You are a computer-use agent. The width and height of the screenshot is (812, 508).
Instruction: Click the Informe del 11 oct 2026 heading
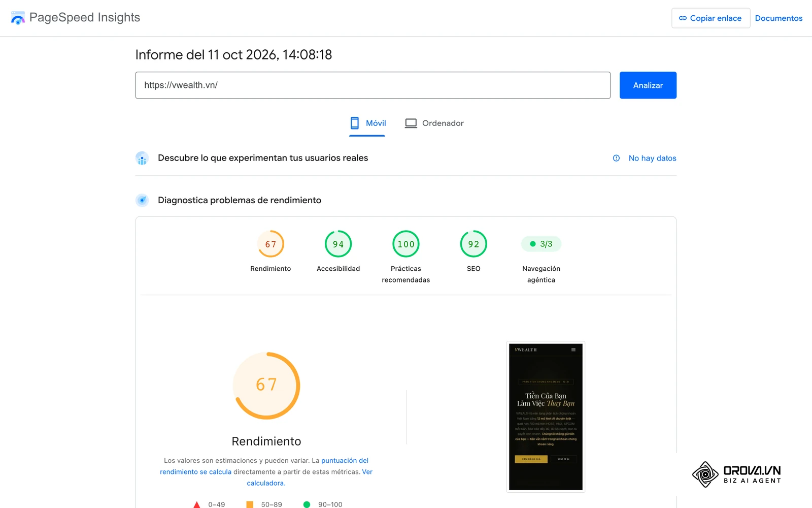233,55
